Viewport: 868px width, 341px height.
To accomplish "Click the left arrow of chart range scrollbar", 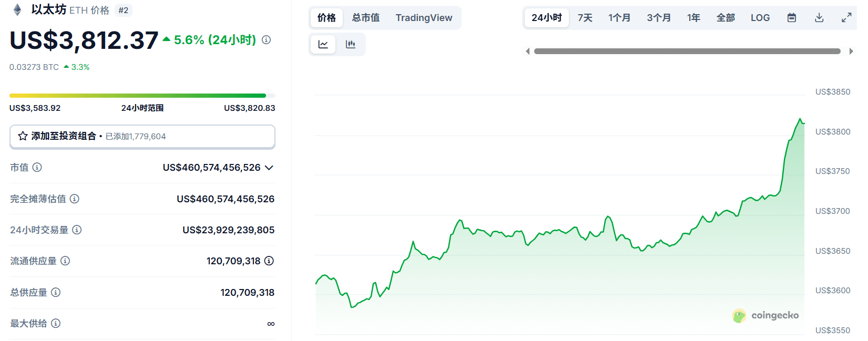I will tap(527, 51).
